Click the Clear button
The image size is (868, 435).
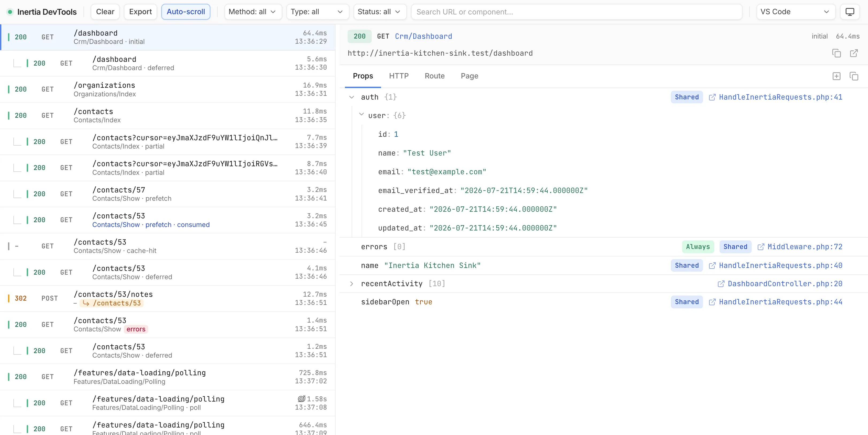pos(105,12)
